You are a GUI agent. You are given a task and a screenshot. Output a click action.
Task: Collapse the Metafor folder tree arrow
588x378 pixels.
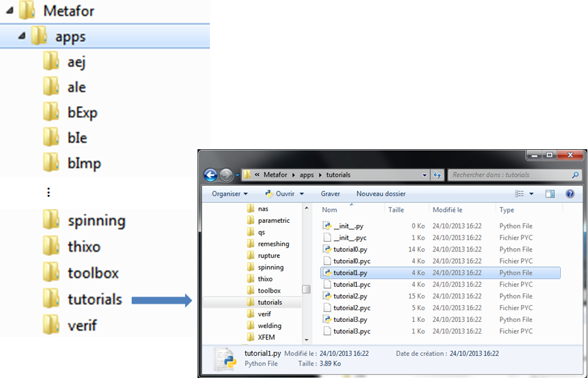coord(10,11)
